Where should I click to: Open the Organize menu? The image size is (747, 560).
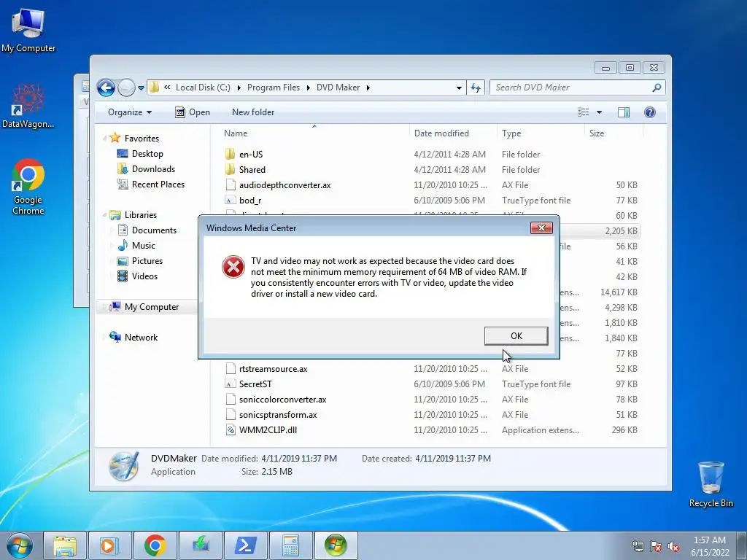[x=130, y=112]
